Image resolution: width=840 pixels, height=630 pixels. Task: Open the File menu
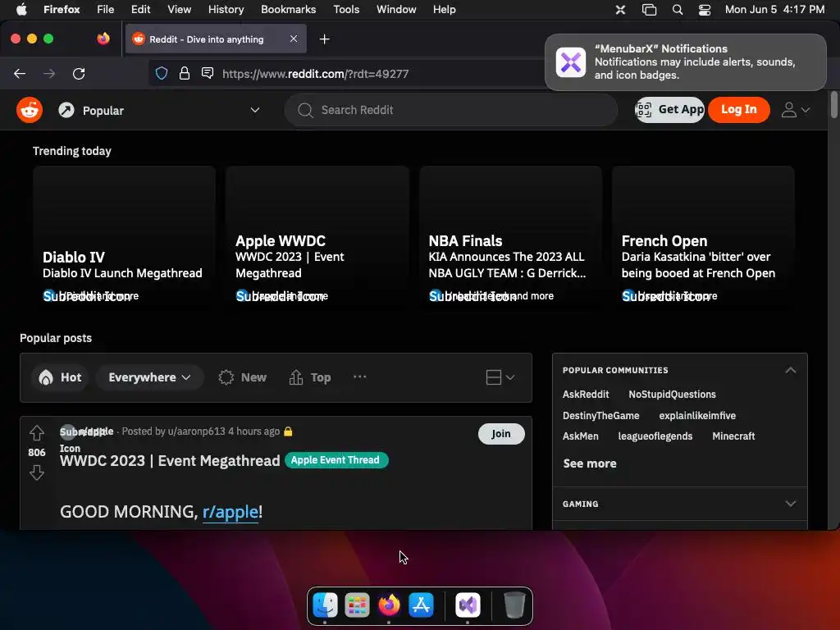tap(105, 9)
